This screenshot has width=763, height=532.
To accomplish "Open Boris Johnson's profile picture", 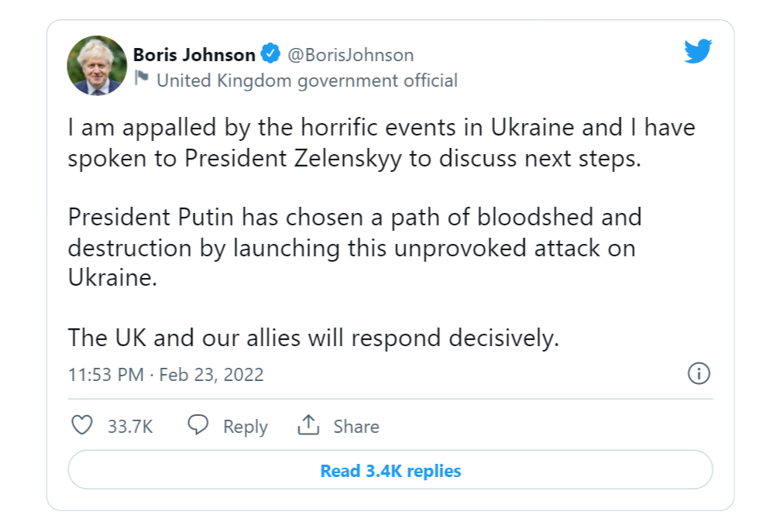I will point(97,66).
